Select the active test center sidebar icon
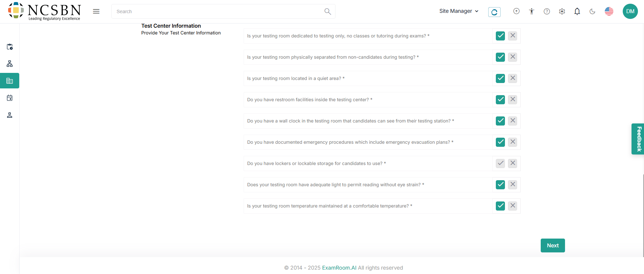Viewport: 644px width, 274px height. tap(9, 81)
